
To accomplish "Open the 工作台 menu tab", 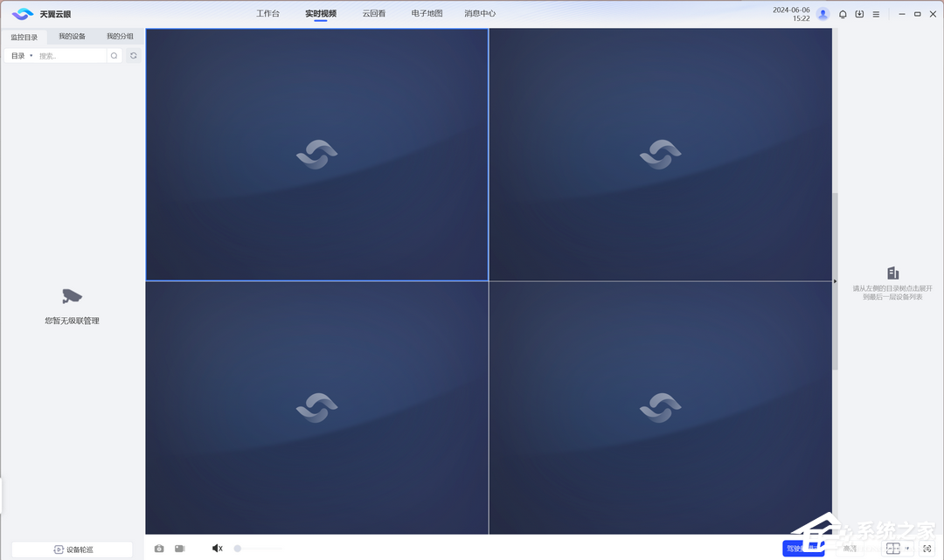I will [268, 13].
